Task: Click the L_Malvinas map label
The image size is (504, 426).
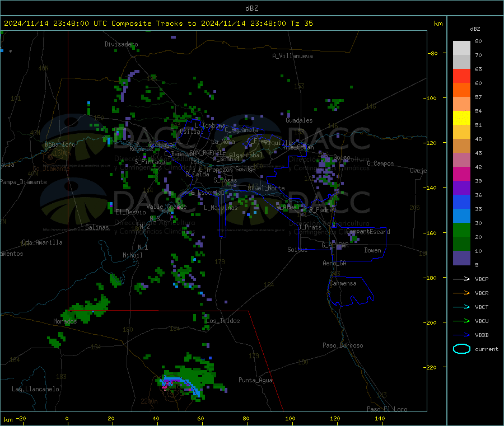Action: (x=221, y=208)
